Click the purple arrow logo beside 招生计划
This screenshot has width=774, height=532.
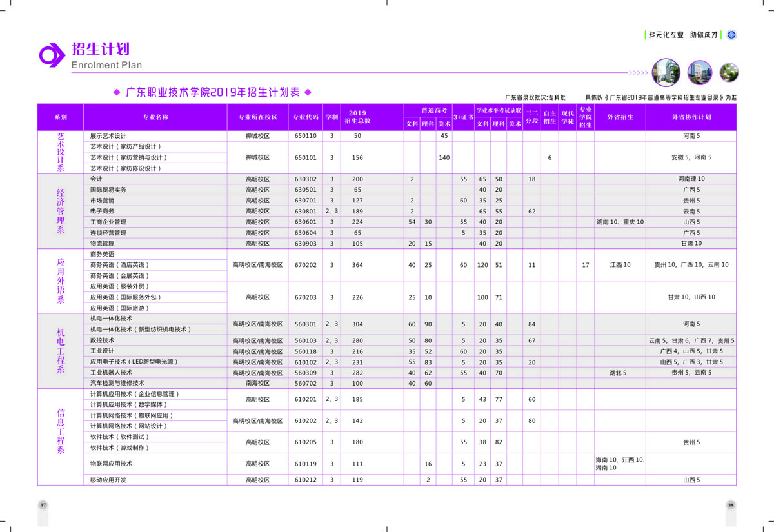(x=52, y=55)
